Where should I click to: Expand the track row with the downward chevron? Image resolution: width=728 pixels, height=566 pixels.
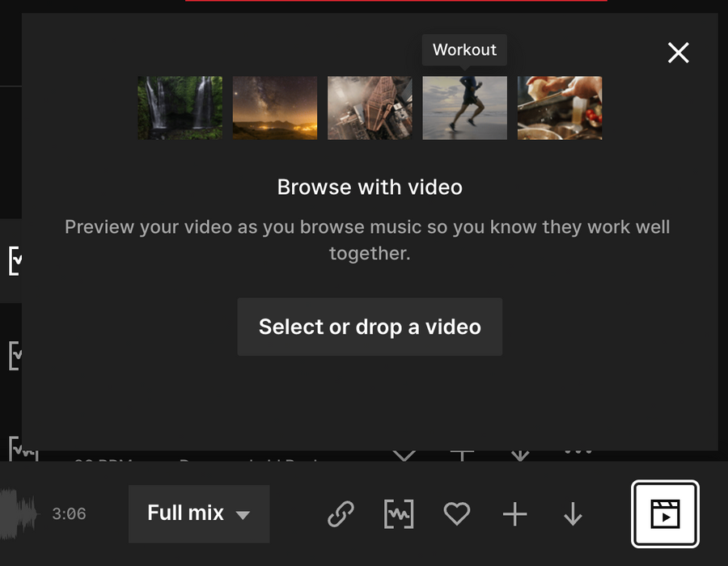(x=404, y=455)
